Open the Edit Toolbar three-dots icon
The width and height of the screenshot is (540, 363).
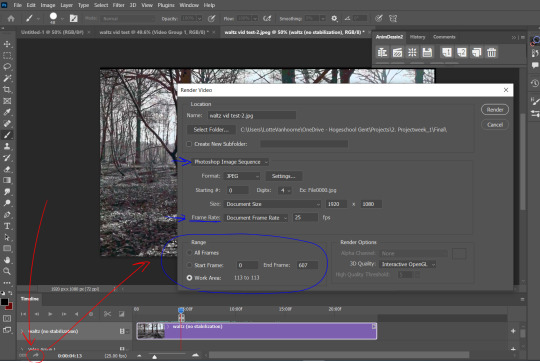coord(7,282)
